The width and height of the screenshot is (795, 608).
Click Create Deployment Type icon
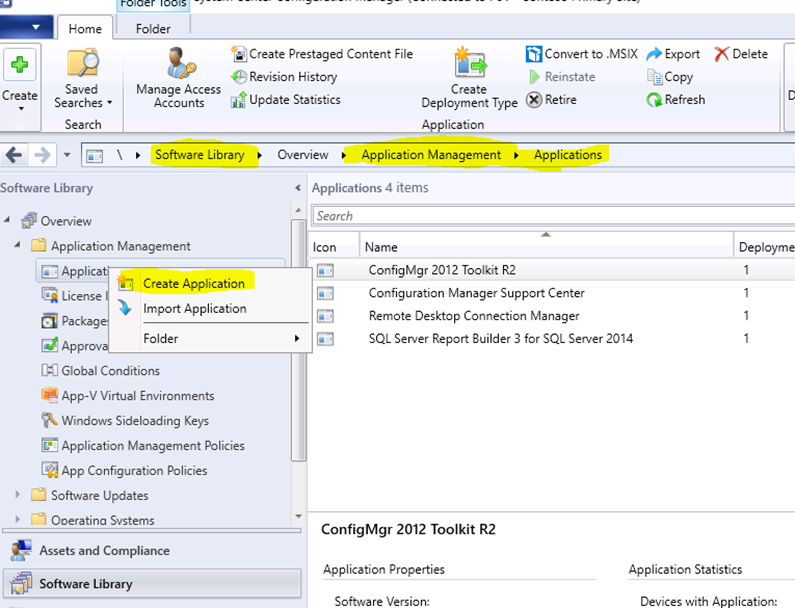[469, 63]
